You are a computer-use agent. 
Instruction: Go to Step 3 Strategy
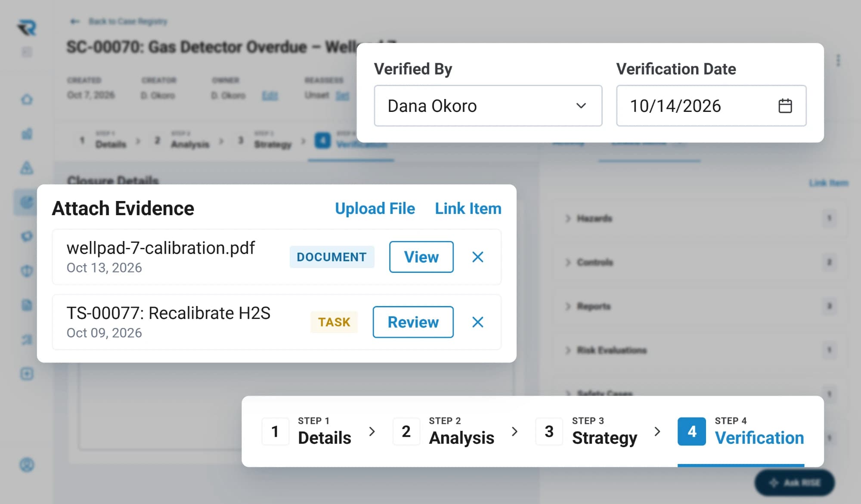click(586, 431)
